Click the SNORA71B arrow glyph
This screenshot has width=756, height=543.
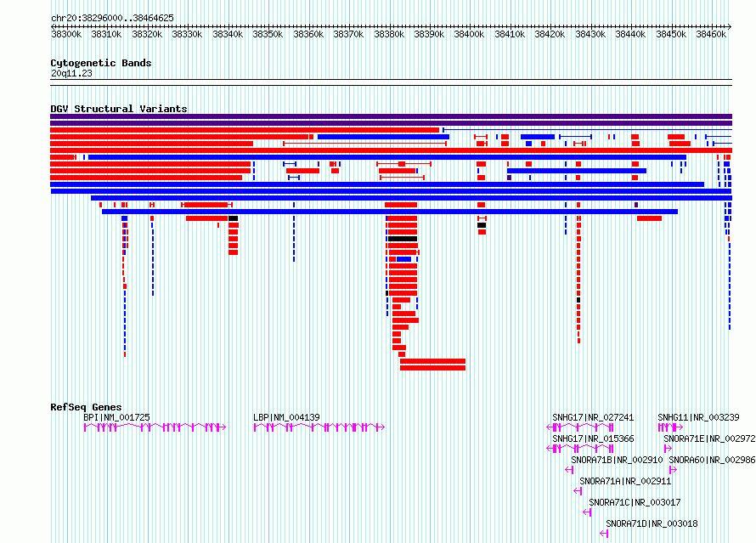tap(569, 470)
